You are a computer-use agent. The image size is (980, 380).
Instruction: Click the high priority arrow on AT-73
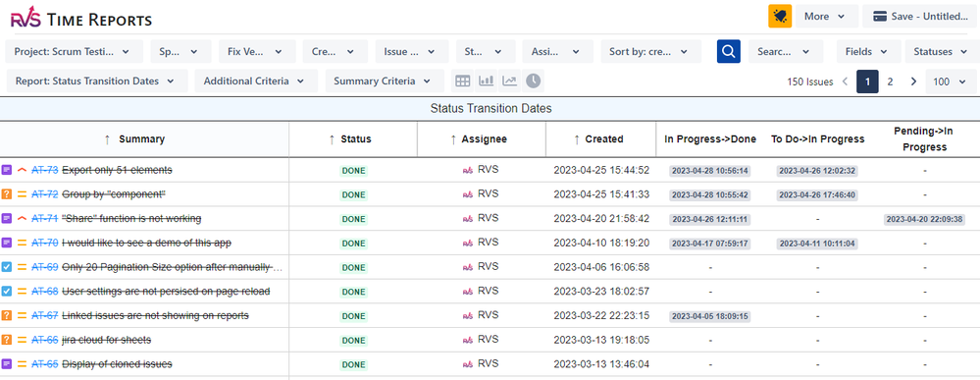pos(22,170)
